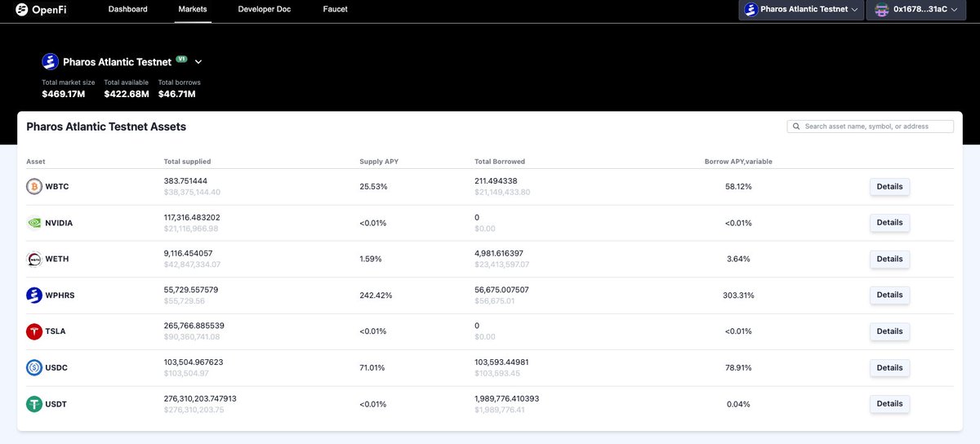Click the WPHRS asset name
Image resolution: width=980 pixels, height=444 pixels.
[60, 295]
